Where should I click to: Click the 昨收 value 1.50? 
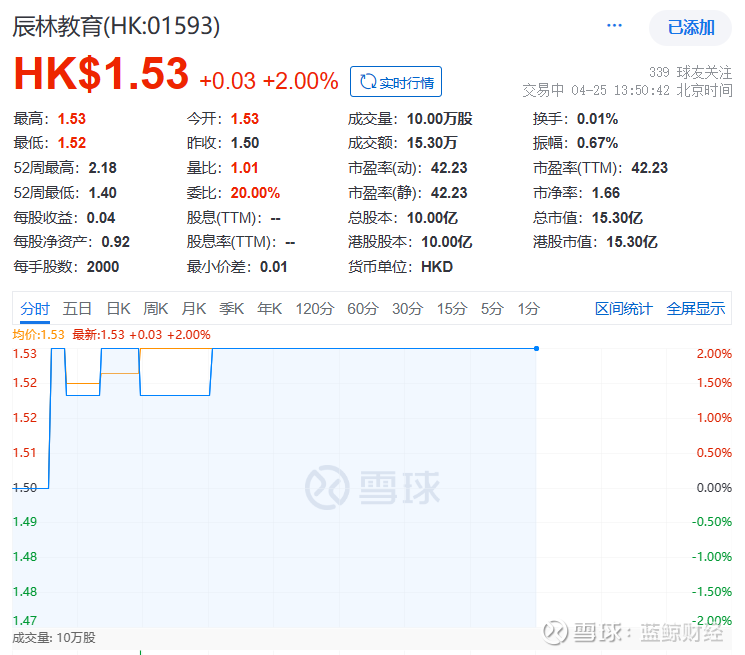245,143
